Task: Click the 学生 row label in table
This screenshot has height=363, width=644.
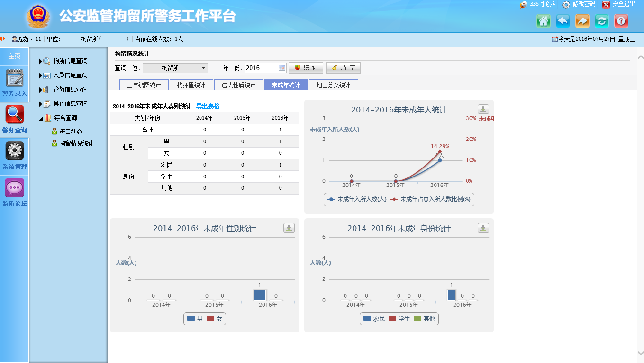Action: tap(167, 177)
